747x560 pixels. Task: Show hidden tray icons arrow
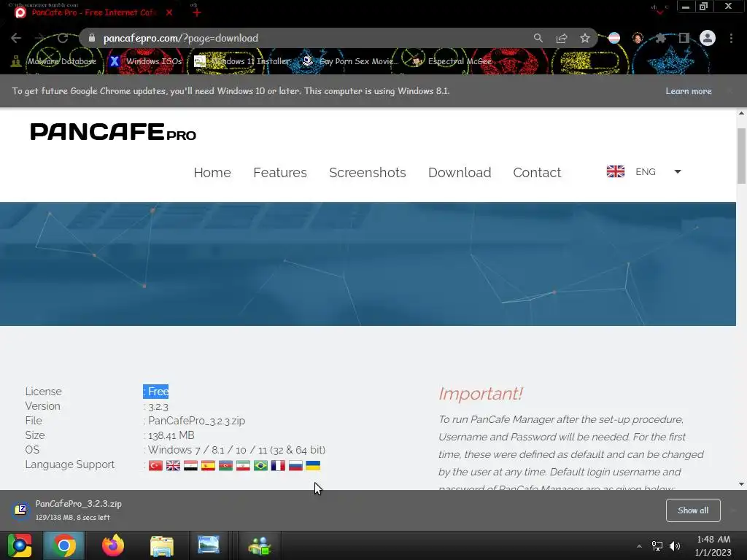click(639, 546)
